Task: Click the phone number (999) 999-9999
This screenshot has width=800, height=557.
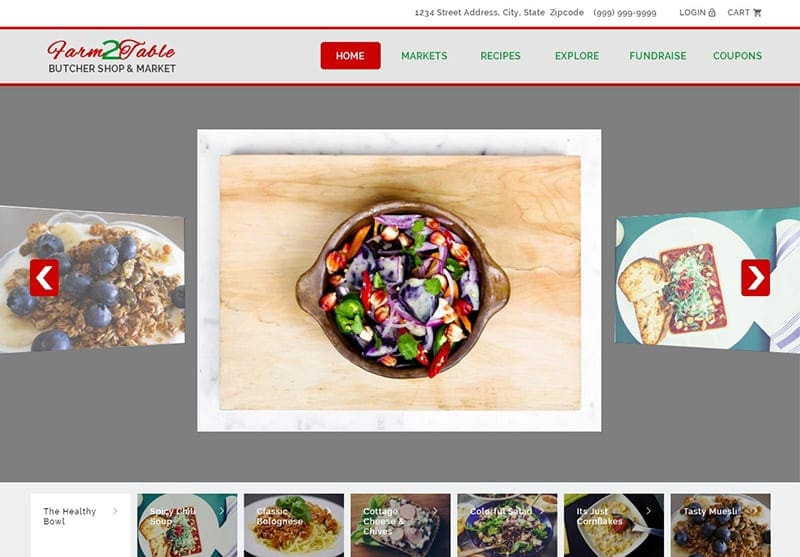Action: (x=625, y=13)
